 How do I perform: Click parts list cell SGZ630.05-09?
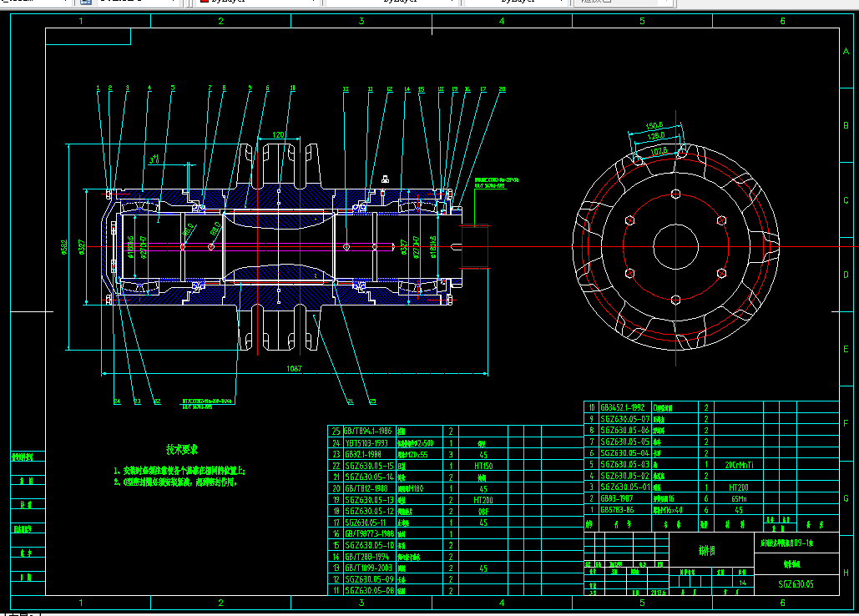369,579
